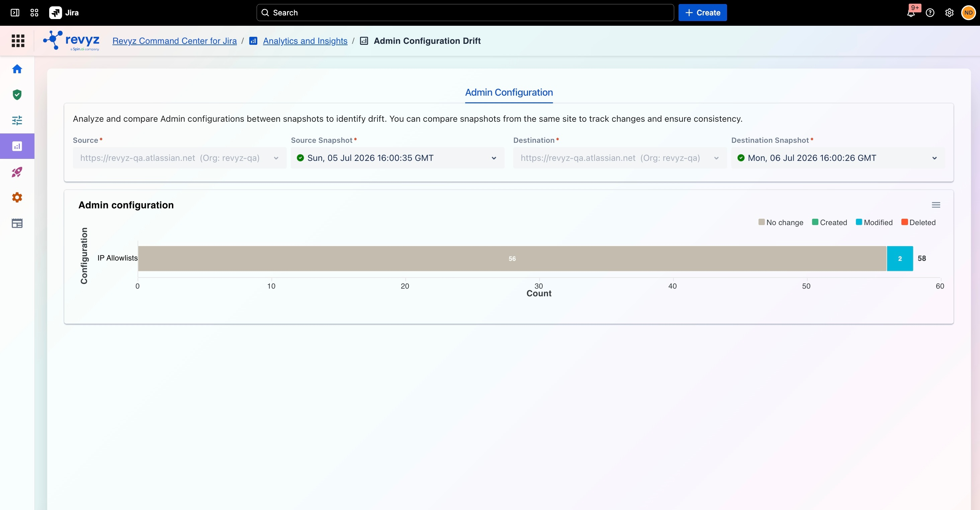The image size is (980, 510).
Task: Toggle the Modified legend series
Action: 874,222
